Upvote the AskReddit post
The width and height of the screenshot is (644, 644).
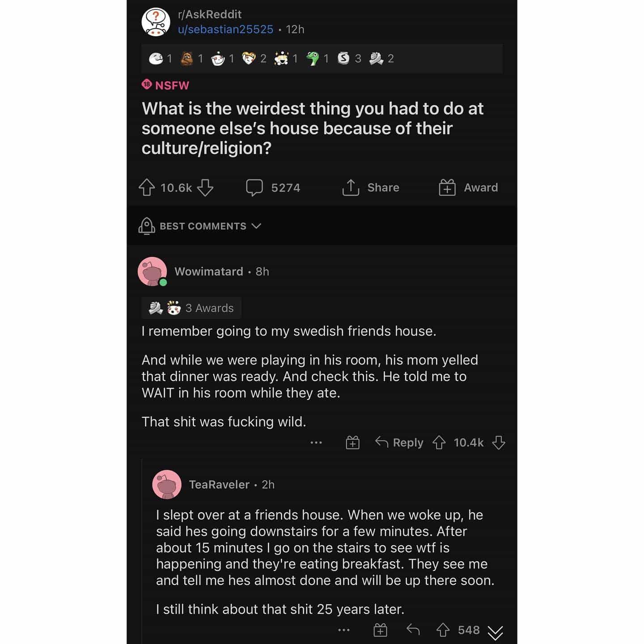[147, 188]
